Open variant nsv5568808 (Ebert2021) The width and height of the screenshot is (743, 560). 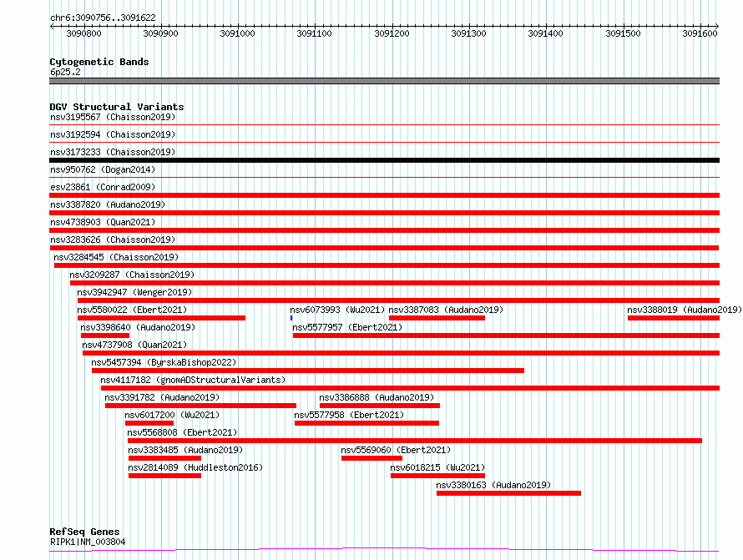click(x=183, y=432)
